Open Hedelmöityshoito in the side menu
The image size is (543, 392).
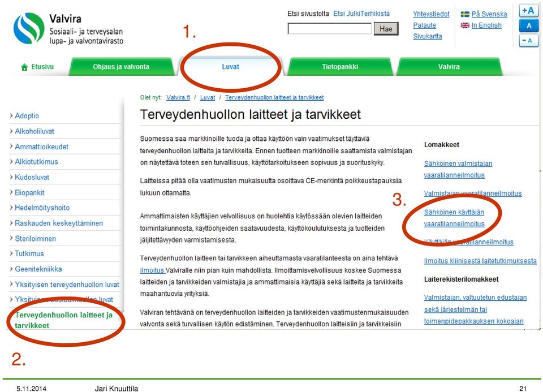[x=42, y=208]
